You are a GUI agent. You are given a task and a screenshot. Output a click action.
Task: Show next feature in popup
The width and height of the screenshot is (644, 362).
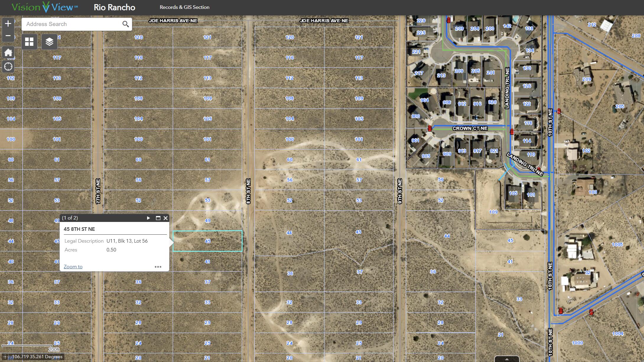148,218
